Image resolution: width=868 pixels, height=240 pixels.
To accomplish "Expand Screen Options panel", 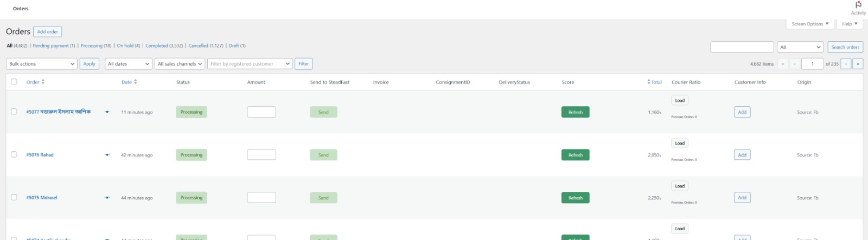I will pyautogui.click(x=810, y=24).
